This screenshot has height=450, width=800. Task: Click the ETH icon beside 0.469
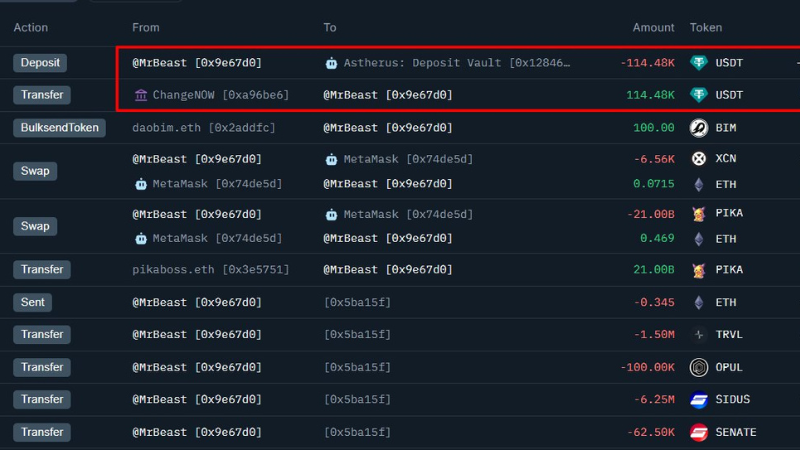[698, 239]
